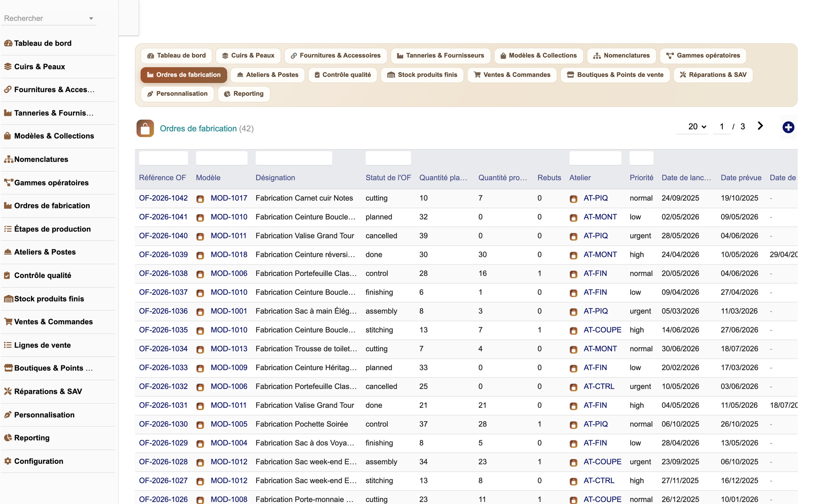
Task: Switch to Cuirs & Peaux tab
Action: (x=248, y=56)
